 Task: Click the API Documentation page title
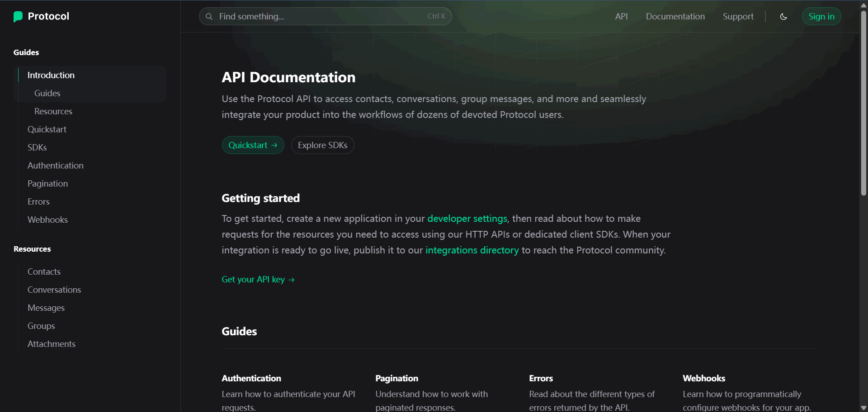click(288, 77)
